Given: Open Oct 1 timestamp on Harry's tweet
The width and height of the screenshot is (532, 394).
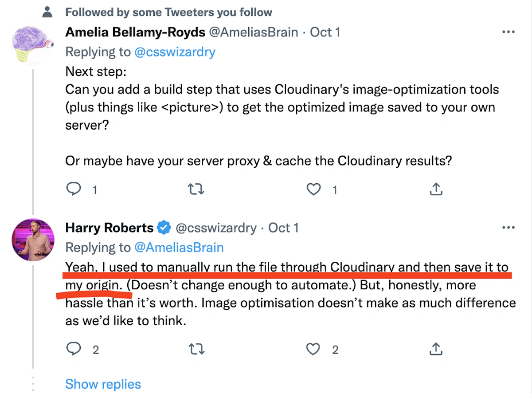Looking at the screenshot, I should coord(284,228).
